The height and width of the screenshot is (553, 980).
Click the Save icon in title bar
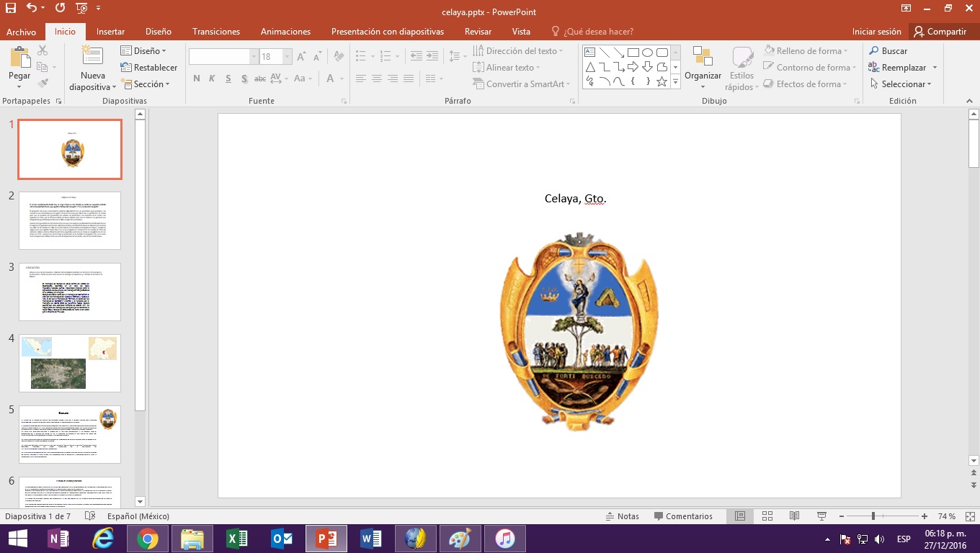click(x=11, y=9)
